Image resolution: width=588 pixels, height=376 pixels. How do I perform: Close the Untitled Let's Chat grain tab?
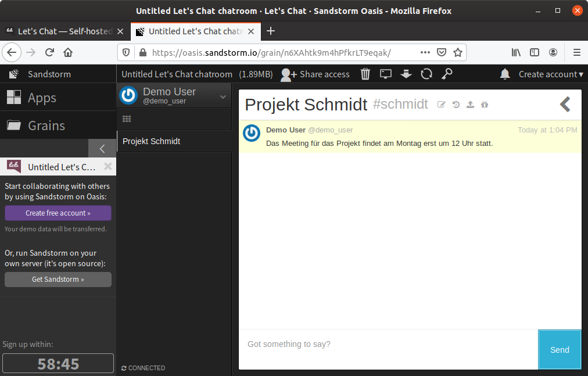click(107, 167)
